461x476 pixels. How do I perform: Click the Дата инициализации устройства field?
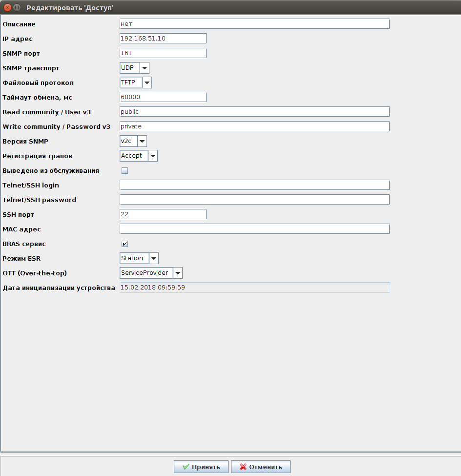255,288
